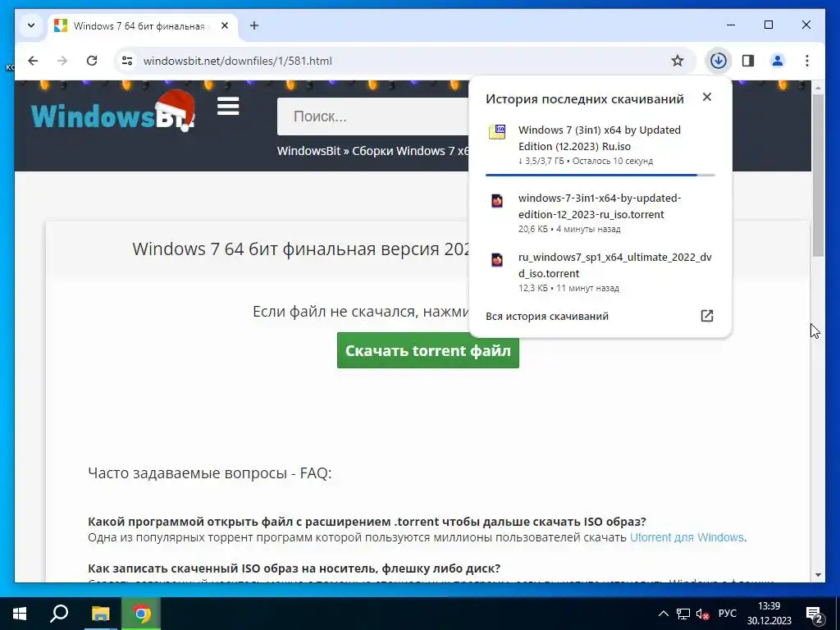Screen dimensions: 840x630
Task: Click the Поиск search field
Action: pyautogui.click(x=373, y=116)
